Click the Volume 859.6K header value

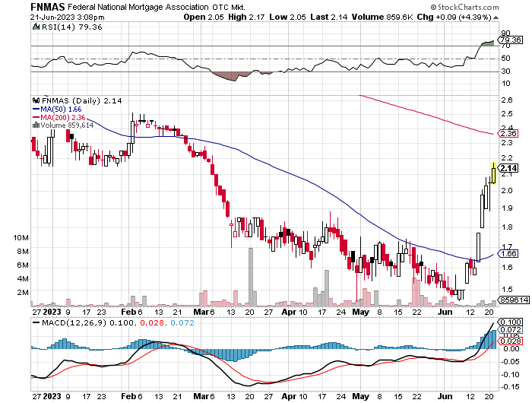pos(382,17)
